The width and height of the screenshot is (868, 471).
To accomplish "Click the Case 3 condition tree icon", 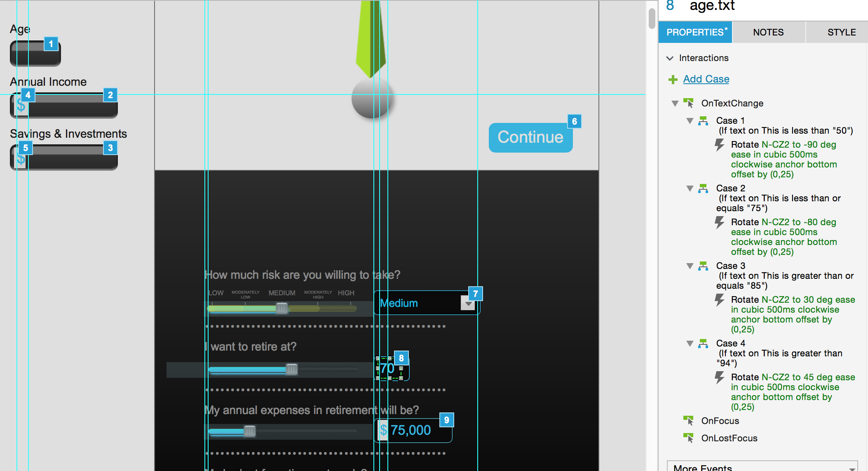I will pos(703,266).
